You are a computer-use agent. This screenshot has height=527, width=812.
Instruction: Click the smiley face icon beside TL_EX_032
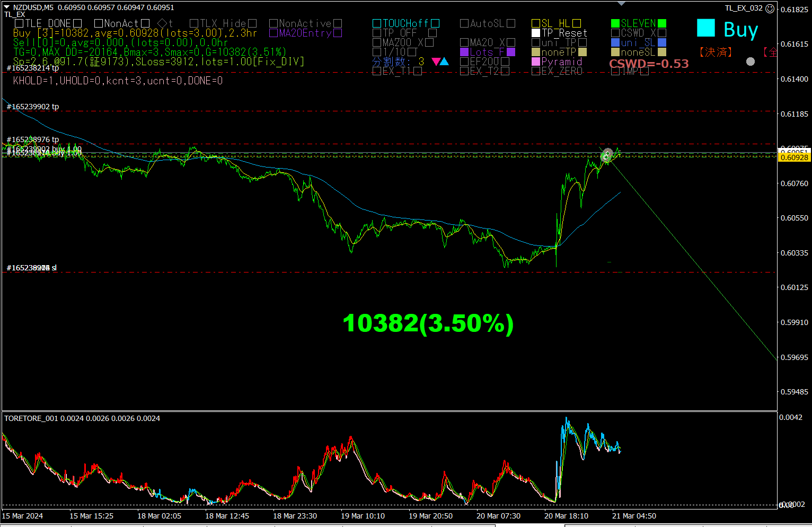(x=770, y=8)
